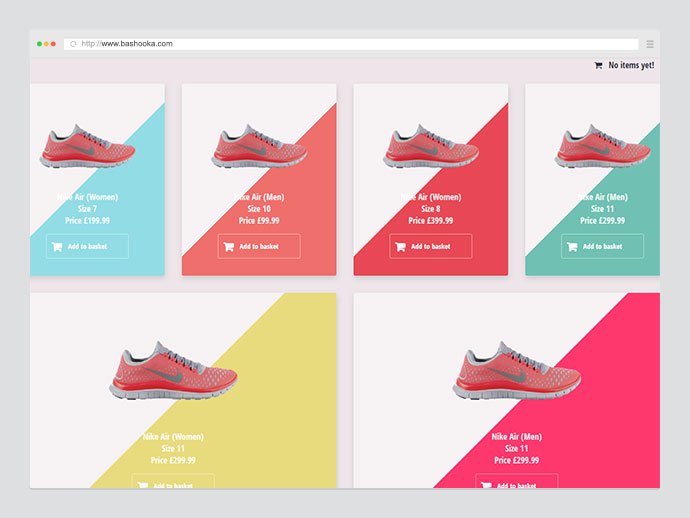The height and width of the screenshot is (518, 690).
Task: Select 'Price £399.99' text
Action: [431, 220]
